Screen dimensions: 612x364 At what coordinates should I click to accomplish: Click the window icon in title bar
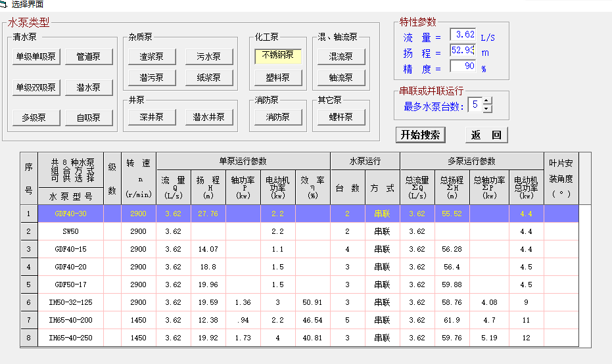pos(4,5)
